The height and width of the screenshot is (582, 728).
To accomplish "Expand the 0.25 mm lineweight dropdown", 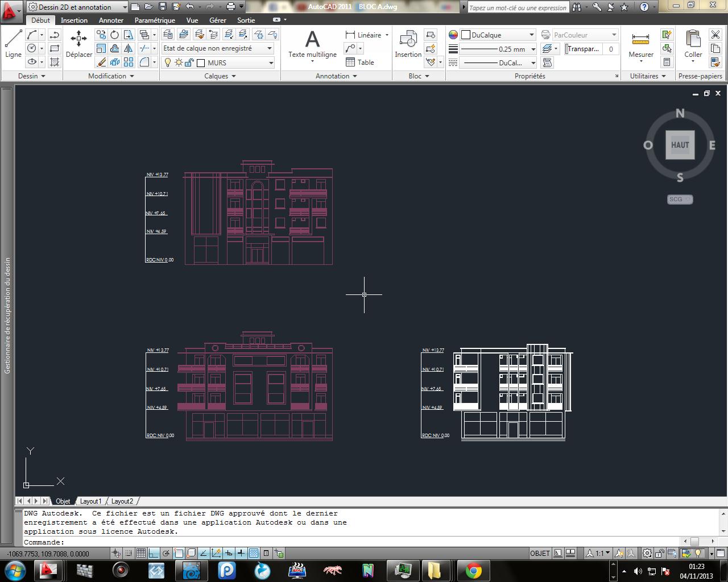I will tap(533, 49).
